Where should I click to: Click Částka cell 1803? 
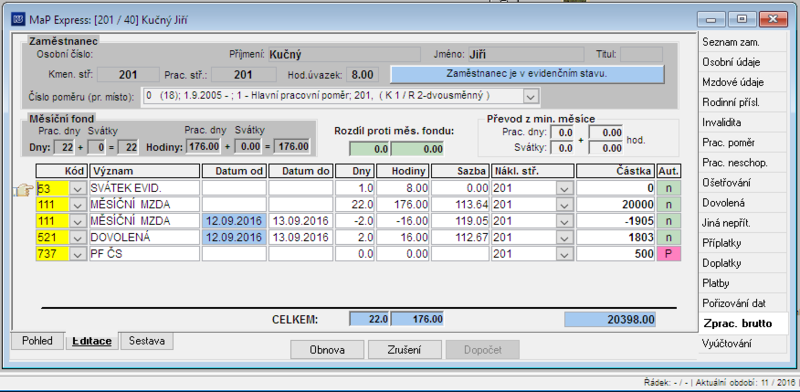click(x=616, y=237)
